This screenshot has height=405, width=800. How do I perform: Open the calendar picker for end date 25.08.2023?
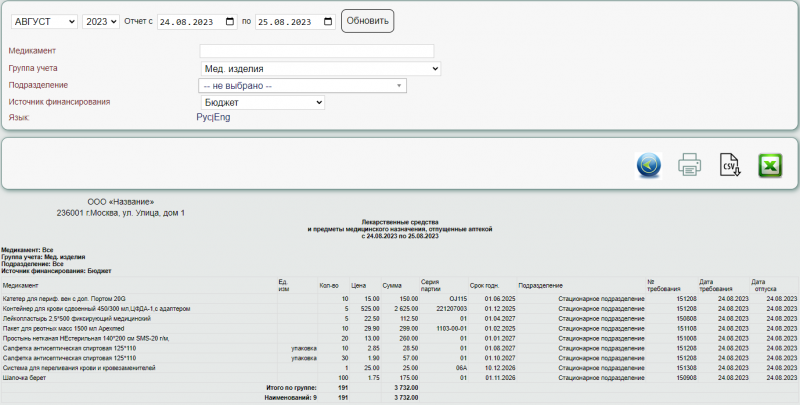click(x=328, y=21)
